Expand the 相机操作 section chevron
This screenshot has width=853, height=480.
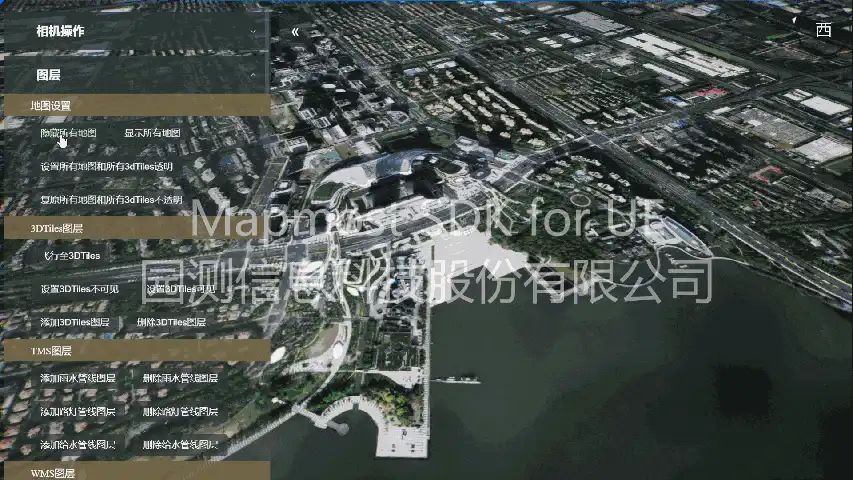click(x=253, y=31)
